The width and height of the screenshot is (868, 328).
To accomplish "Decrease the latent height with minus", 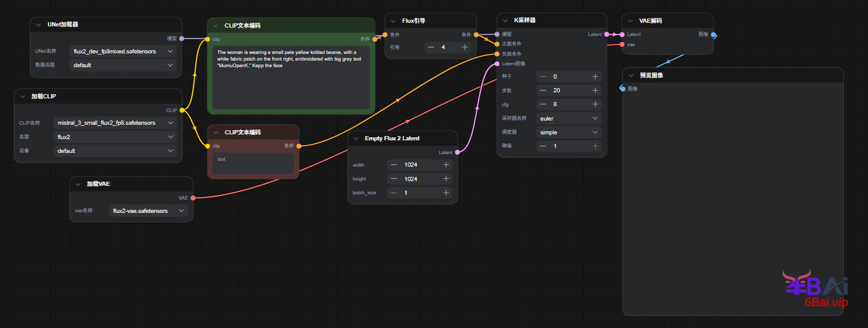I will [x=394, y=179].
